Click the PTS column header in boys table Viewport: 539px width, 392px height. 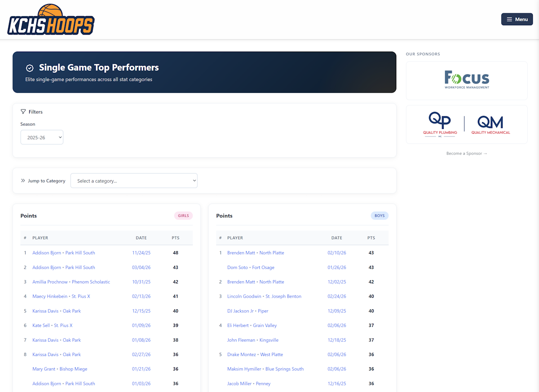point(371,238)
